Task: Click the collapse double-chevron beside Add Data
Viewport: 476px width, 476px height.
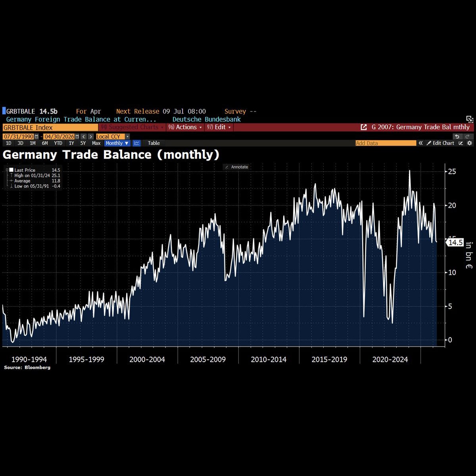Action: (421, 143)
